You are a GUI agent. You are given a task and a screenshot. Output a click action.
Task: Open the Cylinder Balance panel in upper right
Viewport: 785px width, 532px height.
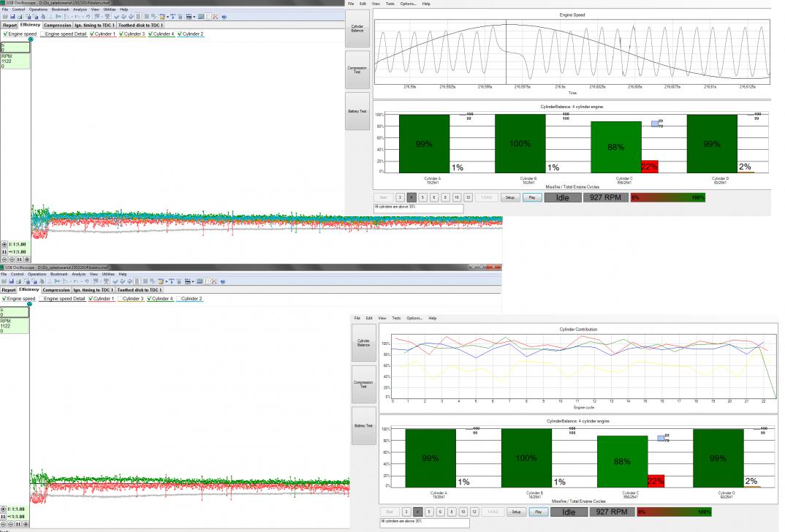[357, 28]
